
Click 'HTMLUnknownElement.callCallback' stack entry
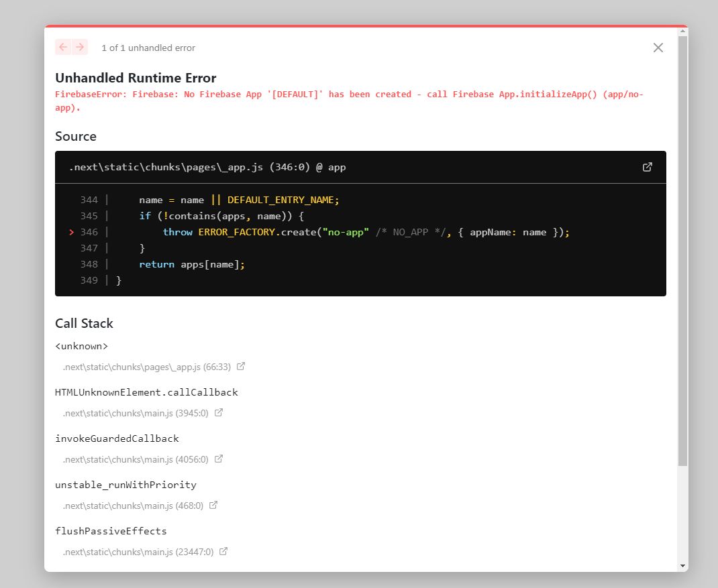(x=146, y=392)
